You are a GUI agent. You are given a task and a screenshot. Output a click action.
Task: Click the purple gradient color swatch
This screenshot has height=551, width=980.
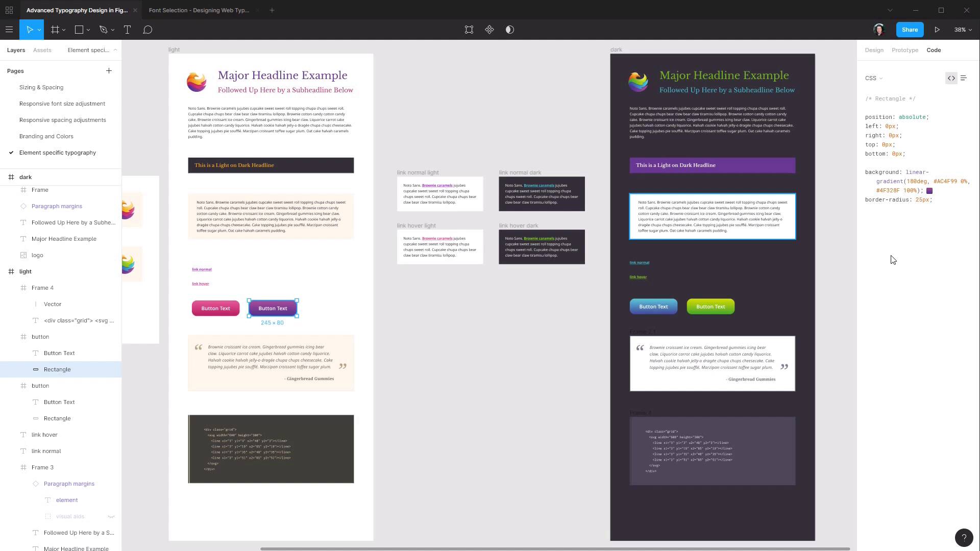pos(929,191)
